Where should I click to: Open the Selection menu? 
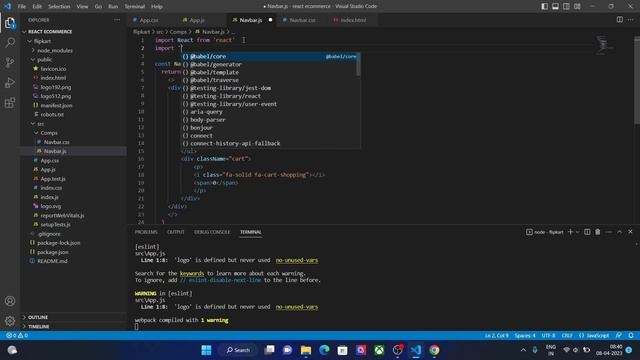(x=59, y=6)
